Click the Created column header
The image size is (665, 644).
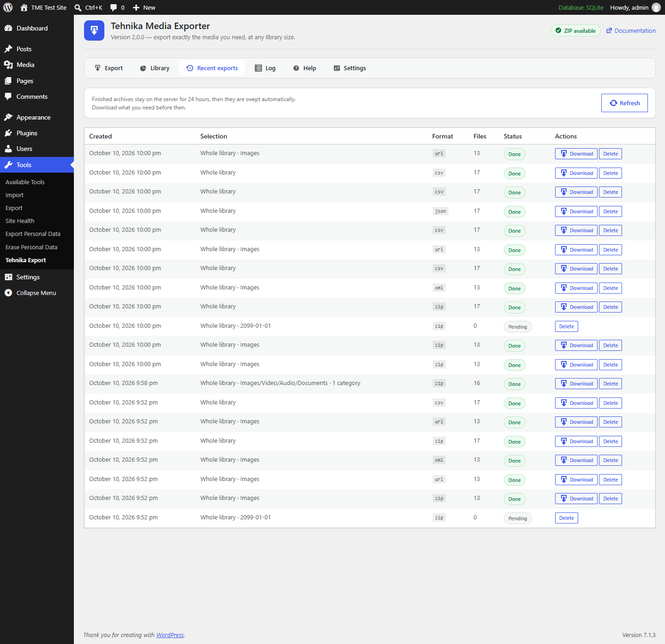coord(100,136)
